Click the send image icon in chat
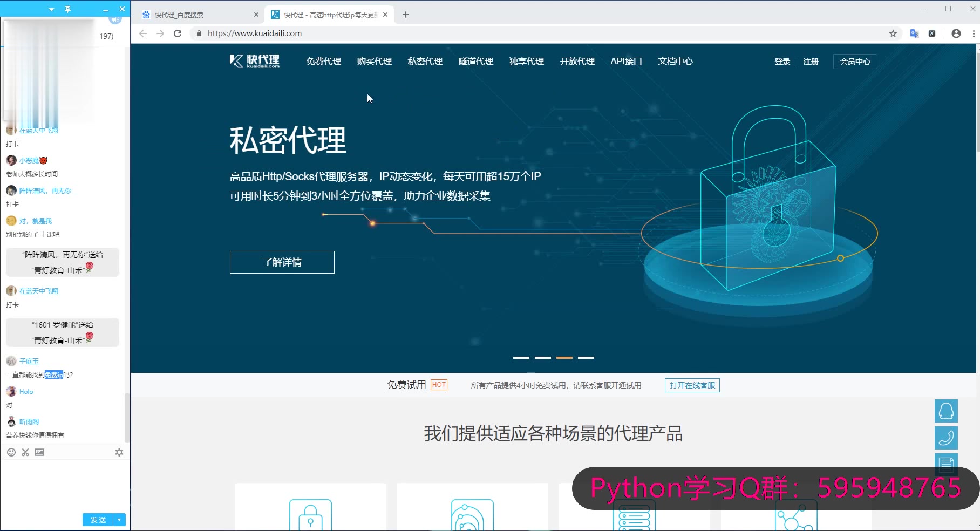This screenshot has height=531, width=980. click(x=39, y=452)
